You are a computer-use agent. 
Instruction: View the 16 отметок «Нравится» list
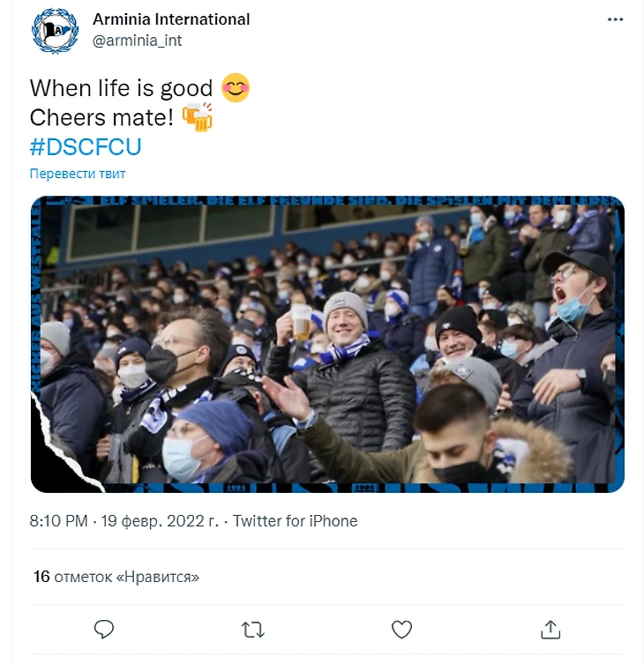116,577
